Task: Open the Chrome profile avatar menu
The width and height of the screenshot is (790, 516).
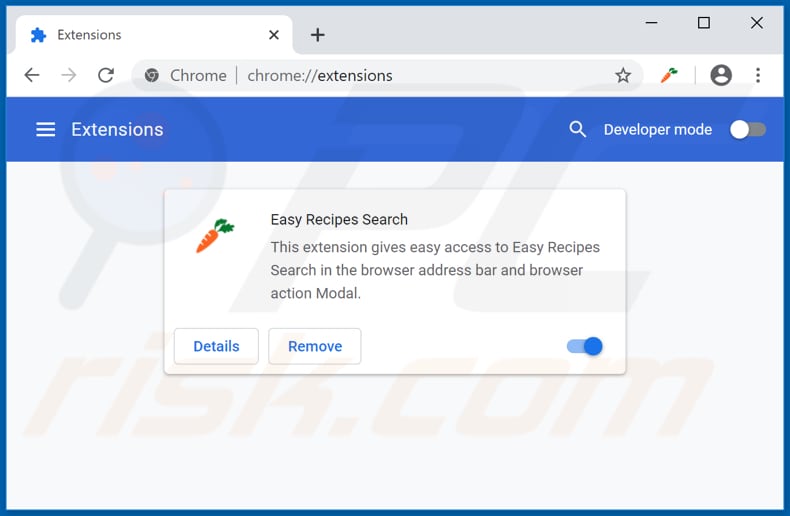Action: click(x=721, y=75)
